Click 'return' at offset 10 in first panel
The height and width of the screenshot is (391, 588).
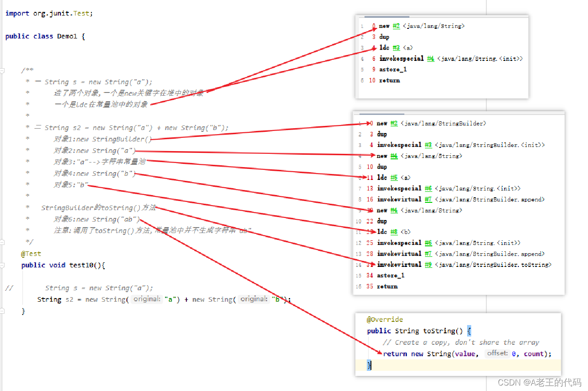[x=389, y=81]
